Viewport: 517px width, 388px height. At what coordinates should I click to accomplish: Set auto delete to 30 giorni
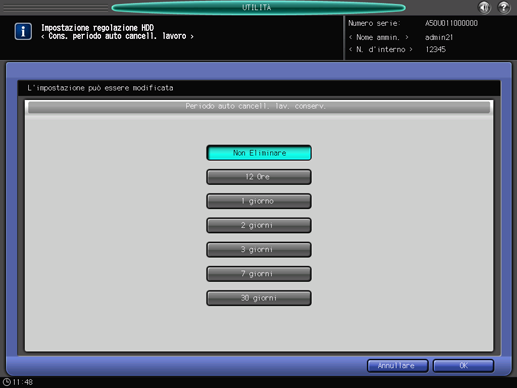pos(259,298)
